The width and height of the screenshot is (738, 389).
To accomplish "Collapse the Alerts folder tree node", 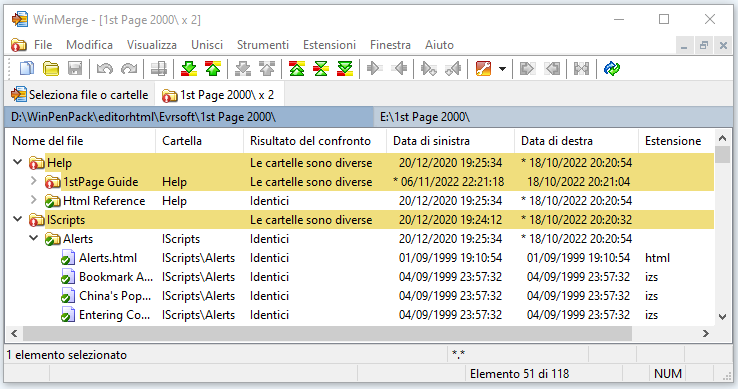I will (33, 238).
